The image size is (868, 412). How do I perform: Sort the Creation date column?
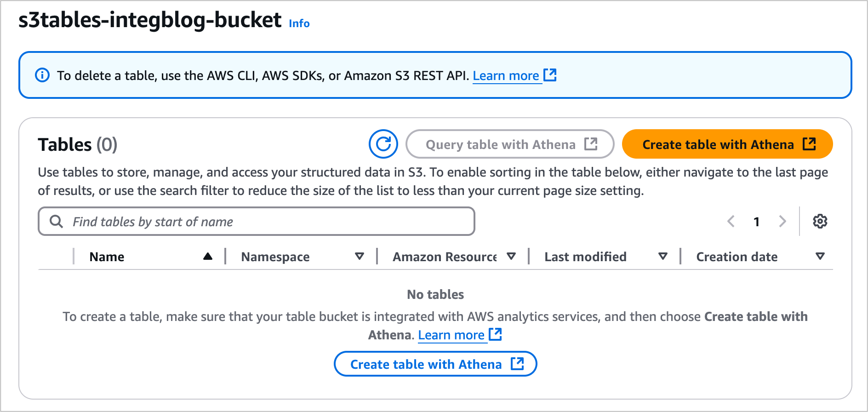click(x=820, y=256)
